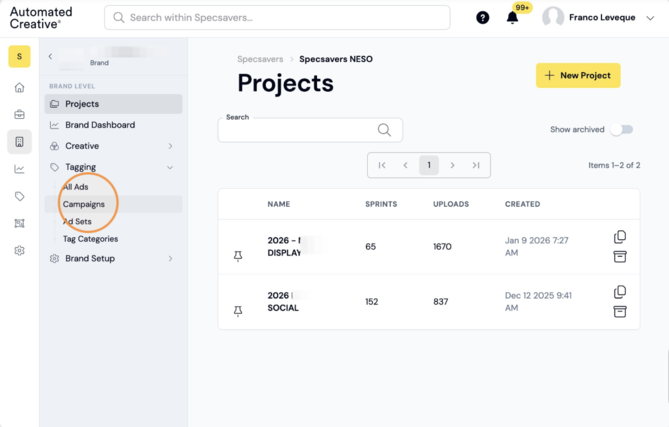
Task: Open Franco Leveque account dropdown arrow
Action: pyautogui.click(x=650, y=18)
